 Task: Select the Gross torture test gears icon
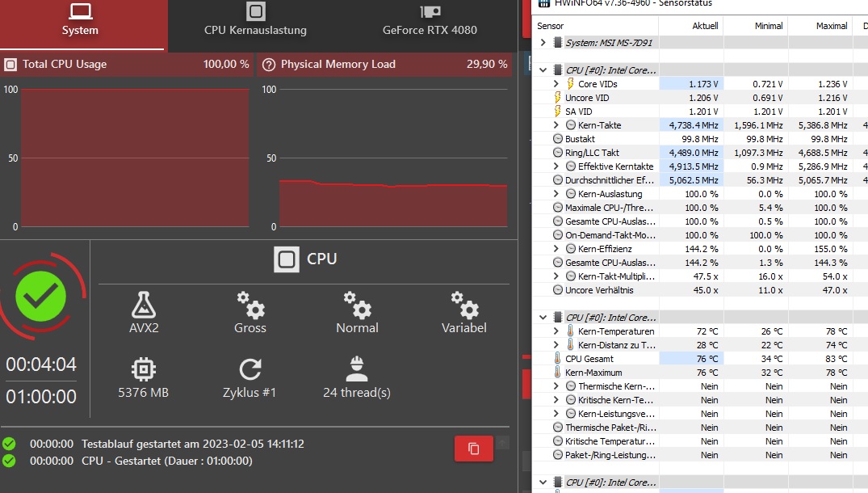(250, 305)
